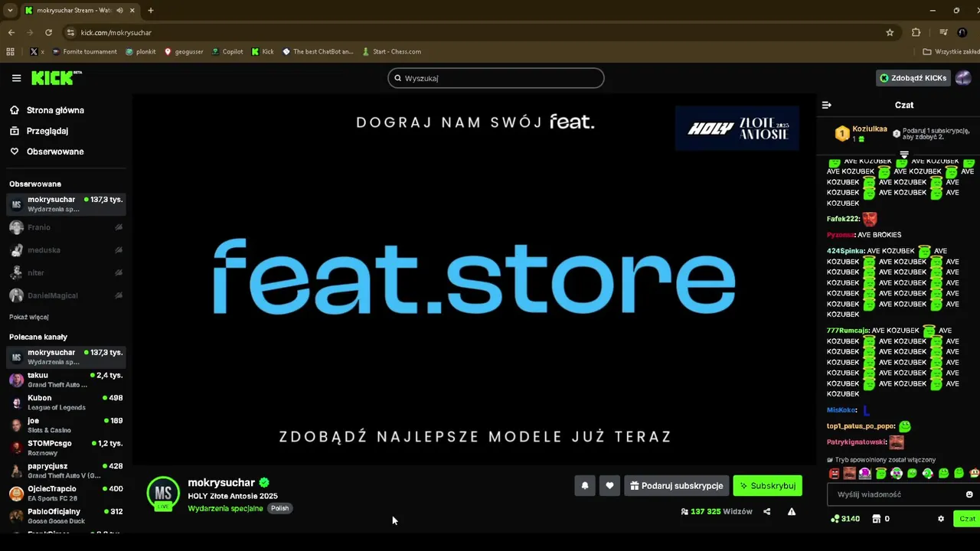Open the emoji picker in chat input
The width and height of the screenshot is (980, 551).
(x=969, y=495)
